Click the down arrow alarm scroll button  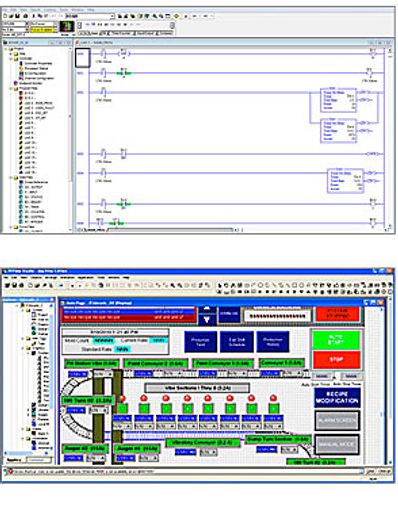pyautogui.click(x=207, y=319)
